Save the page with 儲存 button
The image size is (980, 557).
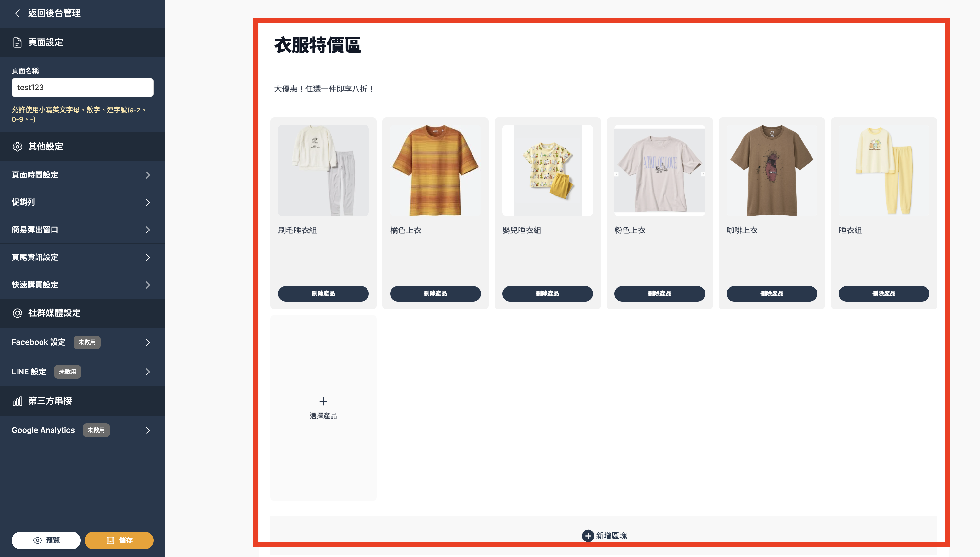[x=119, y=540]
